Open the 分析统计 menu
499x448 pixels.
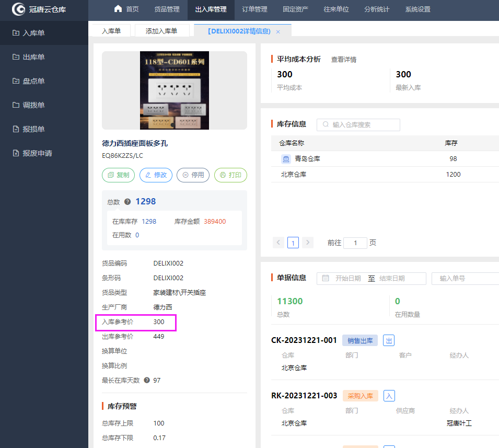click(377, 9)
